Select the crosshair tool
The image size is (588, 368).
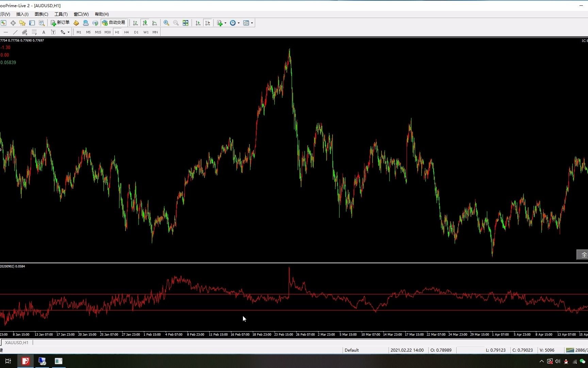pyautogui.click(x=13, y=23)
